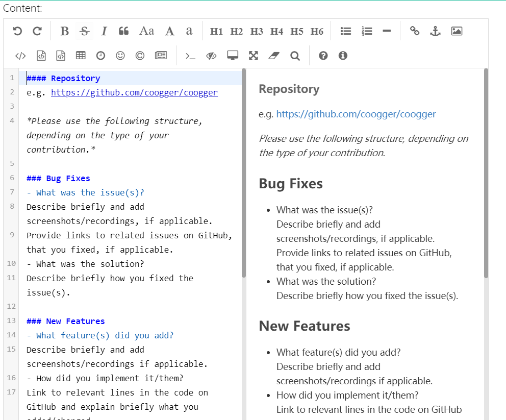The height and width of the screenshot is (420, 506).
Task: Toggle fullscreen editing mode
Action: 254,56
